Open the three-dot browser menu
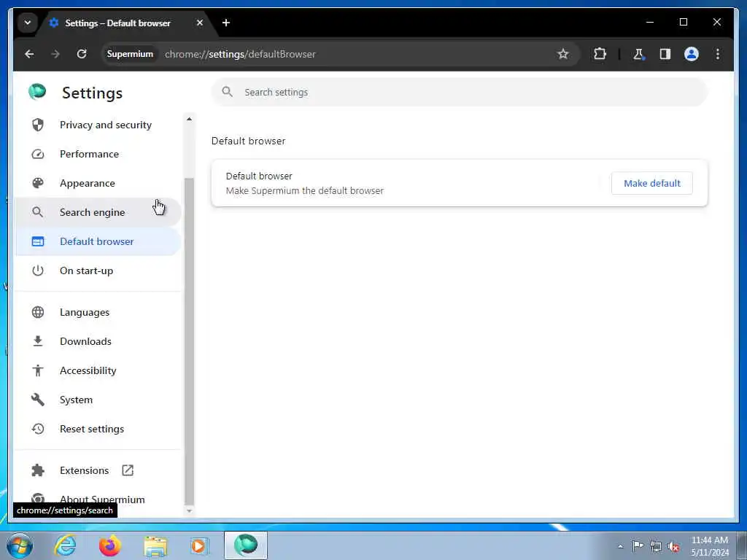 pos(718,54)
